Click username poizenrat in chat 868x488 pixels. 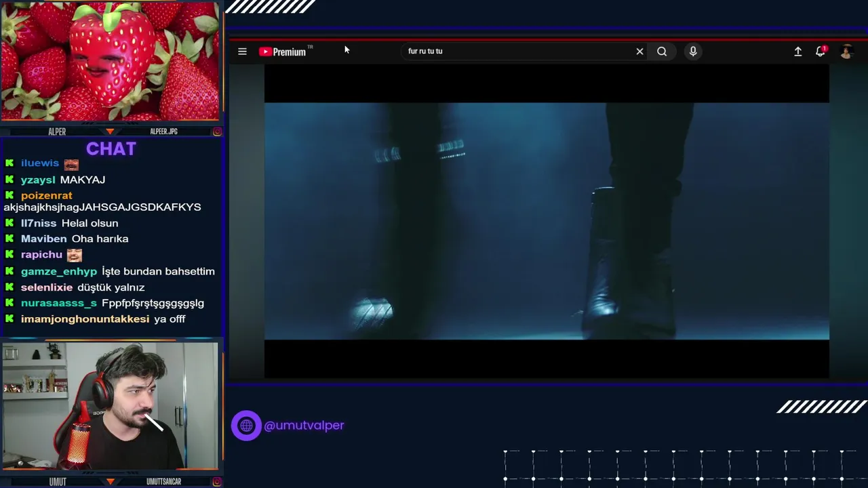click(46, 195)
